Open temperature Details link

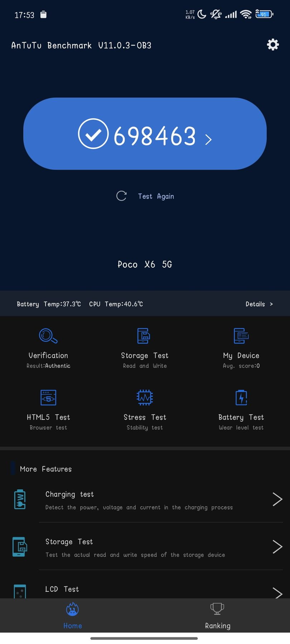pyautogui.click(x=259, y=304)
